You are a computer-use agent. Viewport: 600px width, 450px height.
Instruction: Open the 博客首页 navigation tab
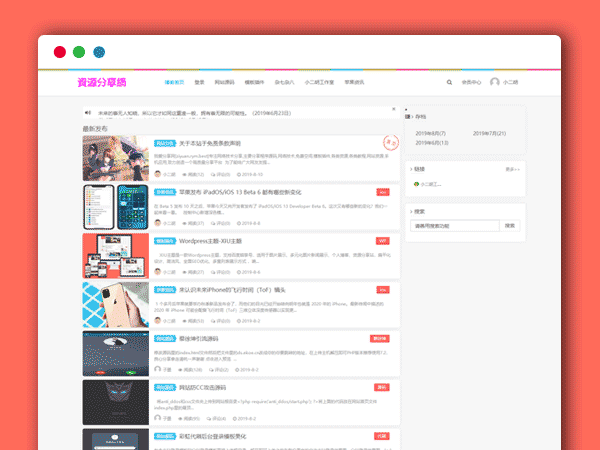(x=174, y=82)
